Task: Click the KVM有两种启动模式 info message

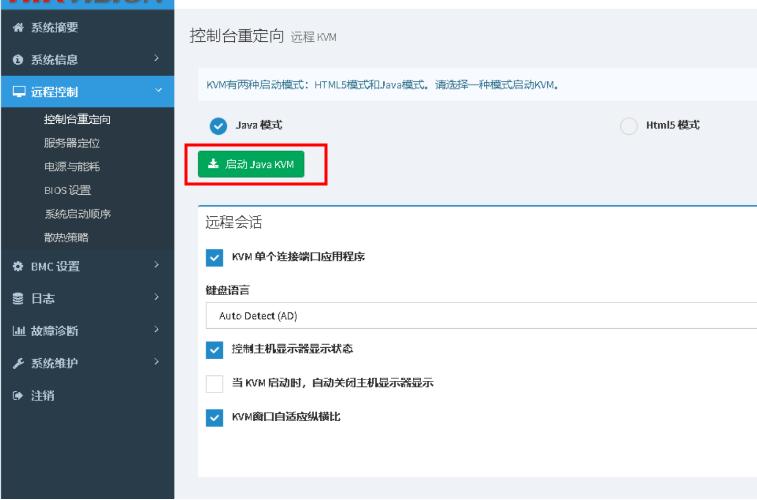Action: [x=382, y=85]
